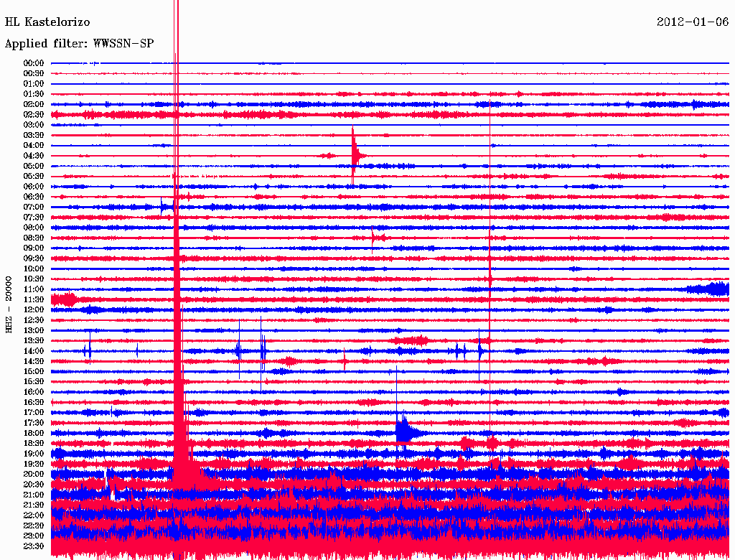
Task: Select the 23:30 time label
Action: point(34,546)
